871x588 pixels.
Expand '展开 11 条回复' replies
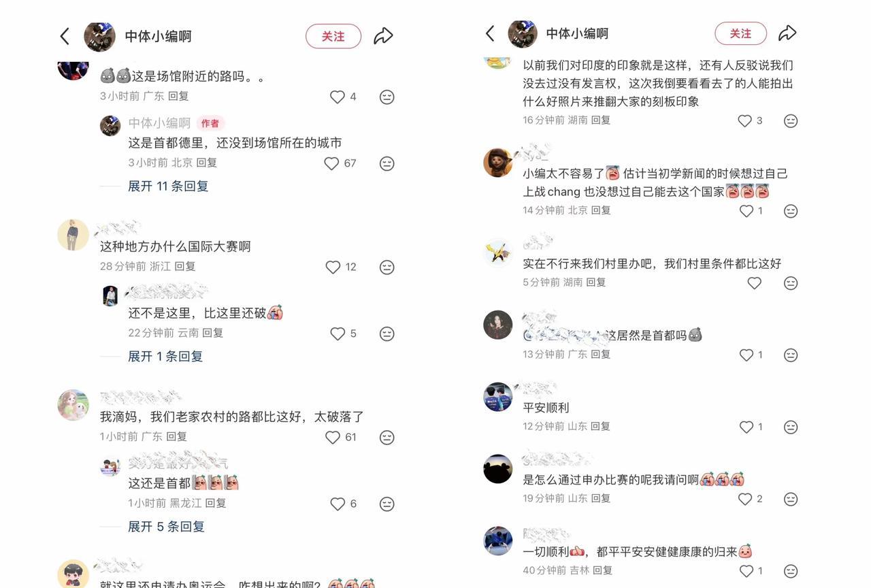tap(168, 186)
